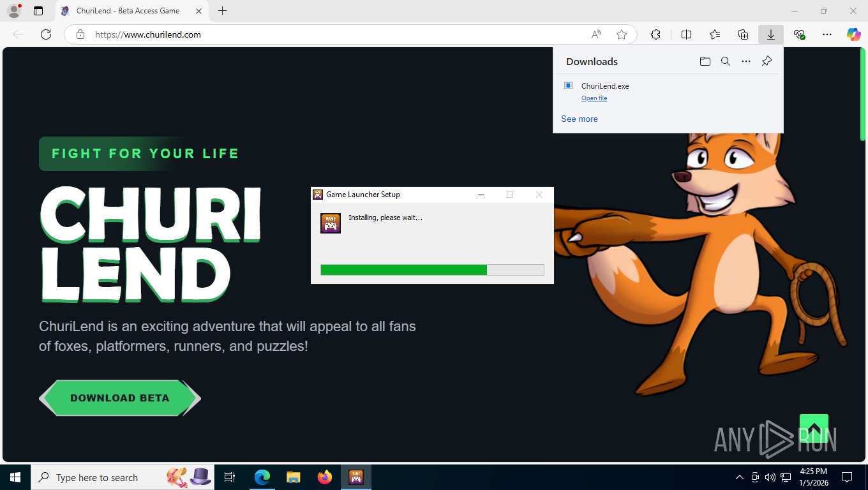
Task: Open Favorites list icon in toolbar
Action: coord(715,34)
